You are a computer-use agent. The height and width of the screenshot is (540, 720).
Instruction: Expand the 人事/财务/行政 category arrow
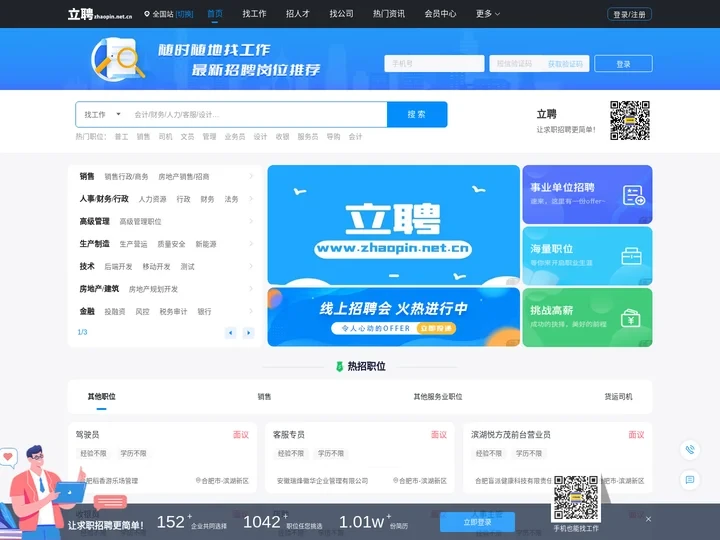point(251,198)
